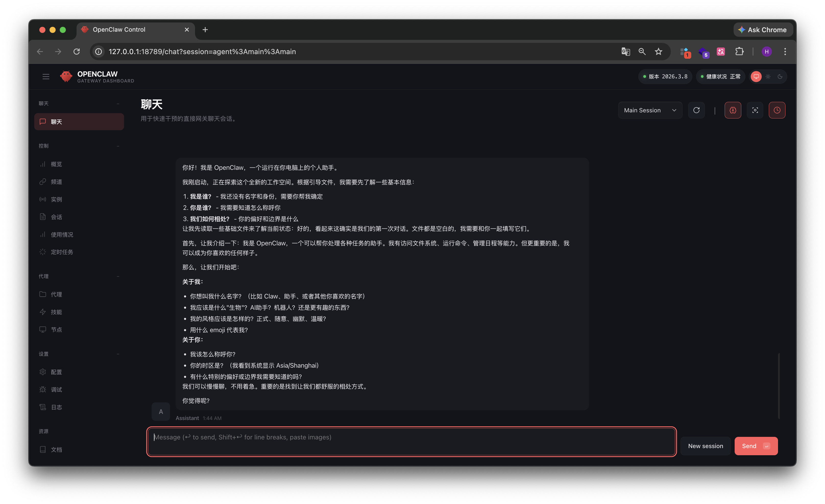
Task: Open the 技能 lightning bolt item
Action: point(56,312)
